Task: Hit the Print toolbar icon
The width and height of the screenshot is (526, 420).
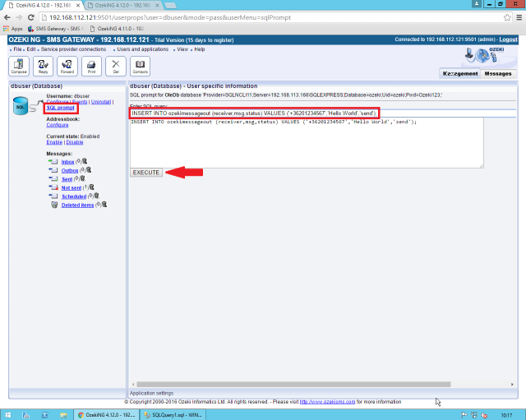Action: pos(91,66)
